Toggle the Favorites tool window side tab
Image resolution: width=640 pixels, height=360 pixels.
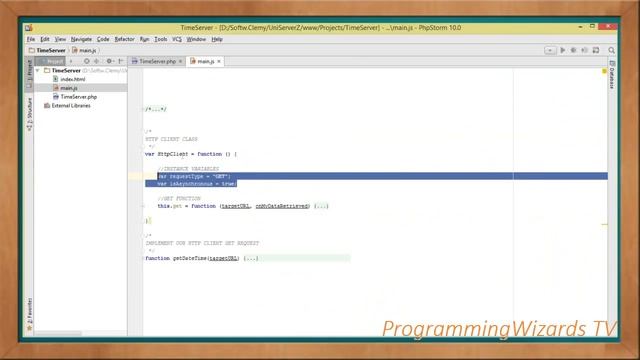click(x=29, y=313)
